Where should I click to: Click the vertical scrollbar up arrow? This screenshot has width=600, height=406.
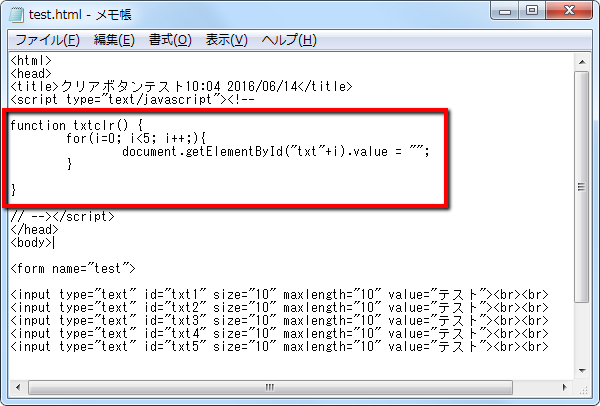[582, 62]
